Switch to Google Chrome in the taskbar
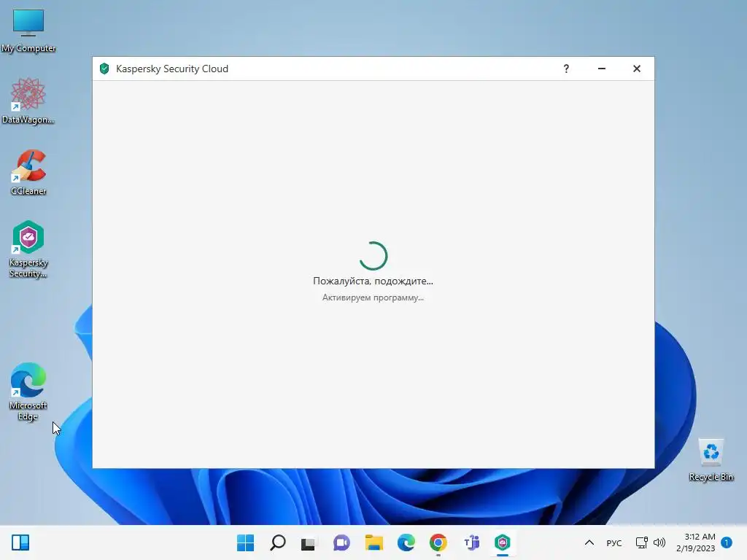Screen dimensions: 747x560 [438, 542]
